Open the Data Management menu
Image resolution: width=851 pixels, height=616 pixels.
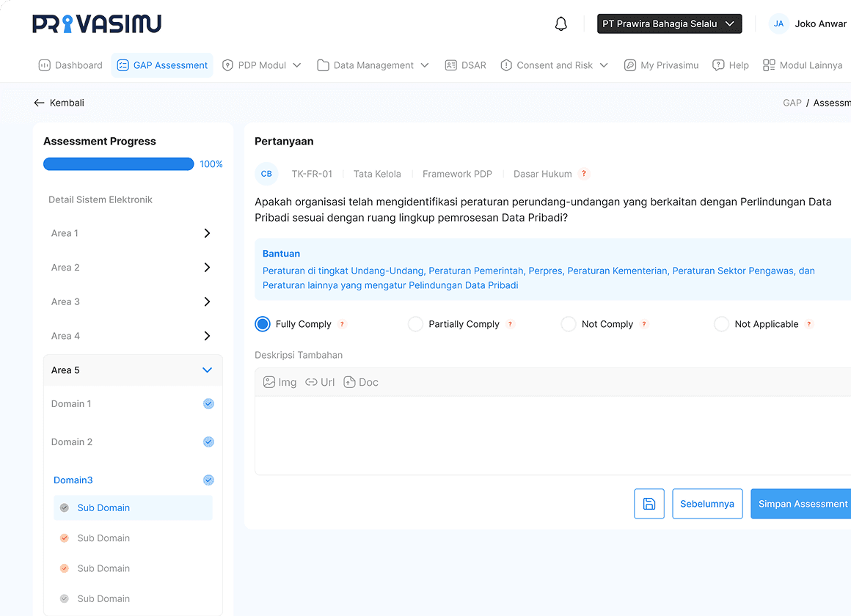pos(373,65)
